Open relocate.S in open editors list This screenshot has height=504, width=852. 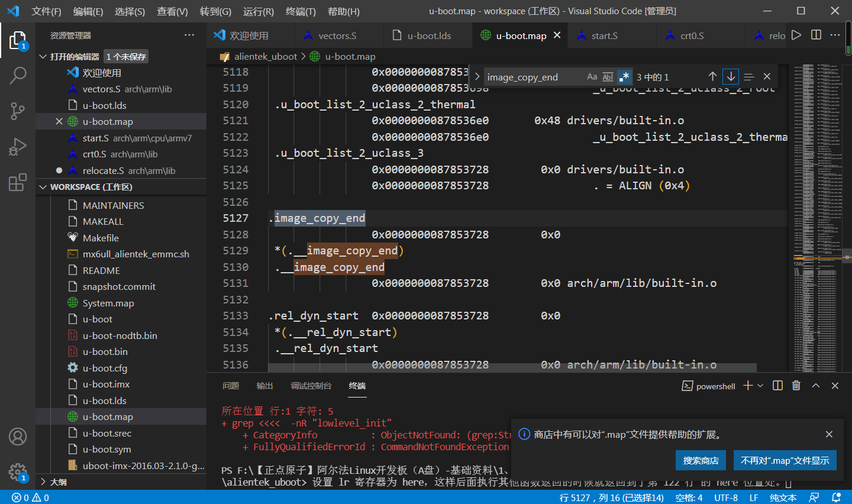click(103, 170)
